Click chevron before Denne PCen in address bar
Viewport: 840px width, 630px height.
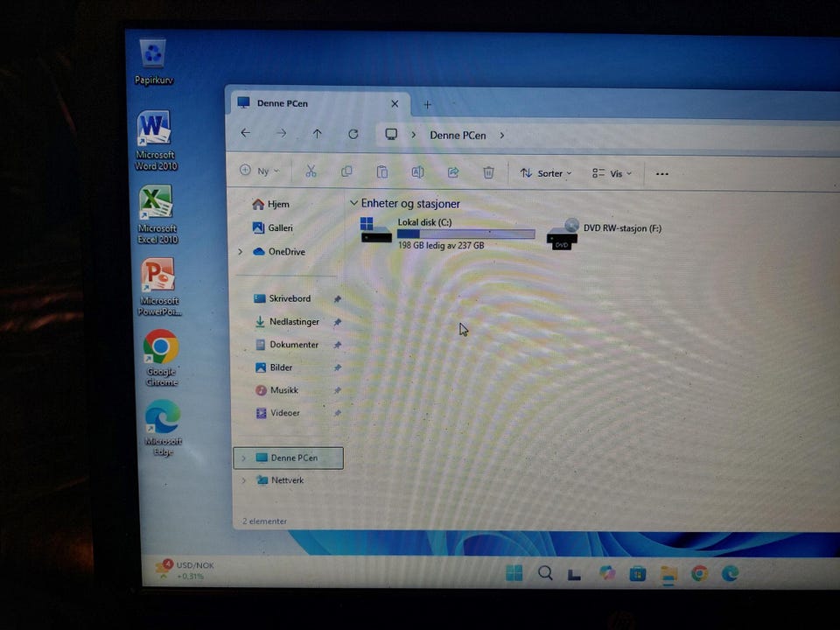414,135
